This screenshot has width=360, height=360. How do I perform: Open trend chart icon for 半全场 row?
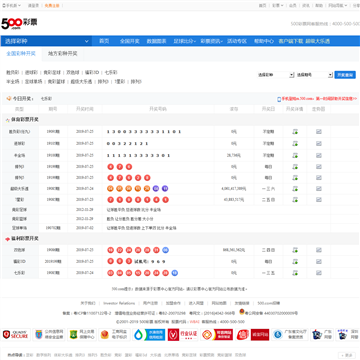point(319,155)
